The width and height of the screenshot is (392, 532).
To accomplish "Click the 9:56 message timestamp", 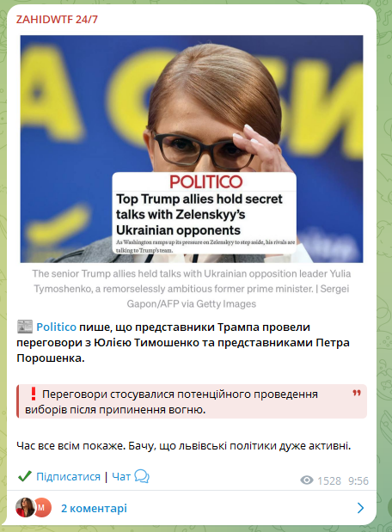I will [x=358, y=480].
